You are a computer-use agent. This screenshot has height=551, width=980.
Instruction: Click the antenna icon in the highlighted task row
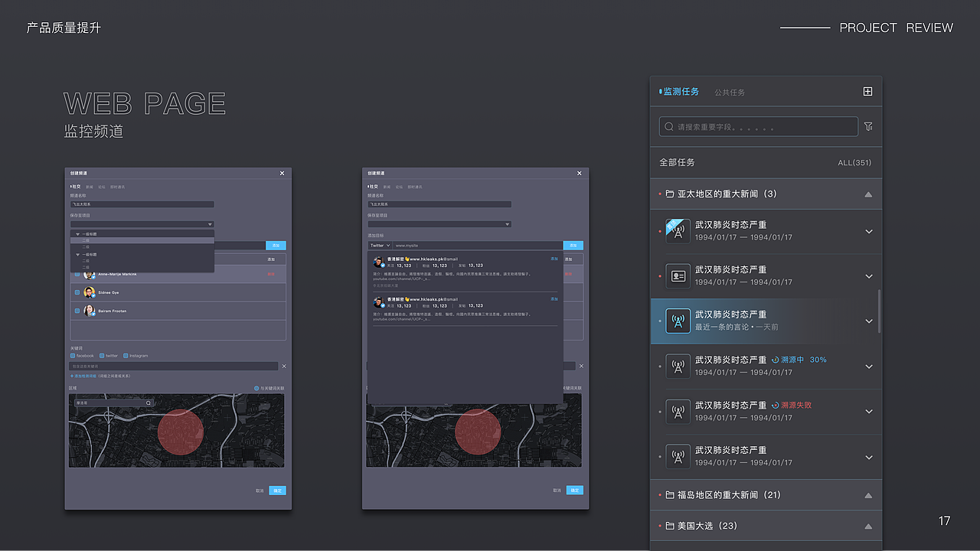(x=678, y=321)
